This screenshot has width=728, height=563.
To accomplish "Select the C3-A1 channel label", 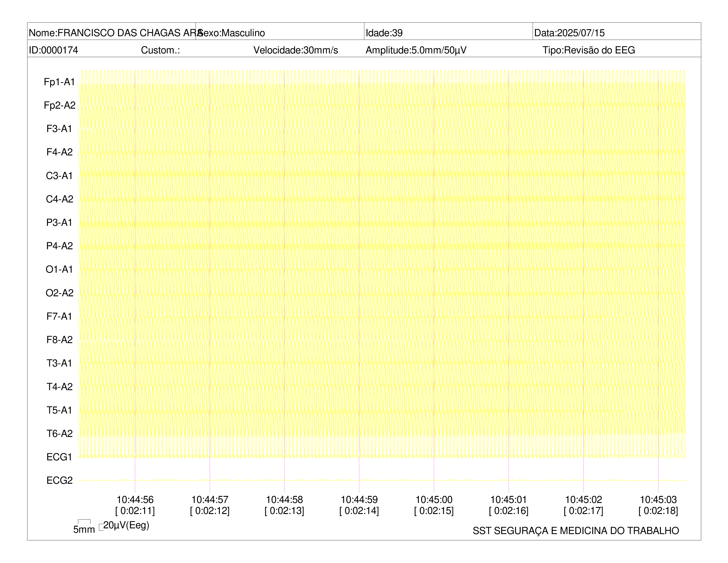I will pyautogui.click(x=59, y=176).
